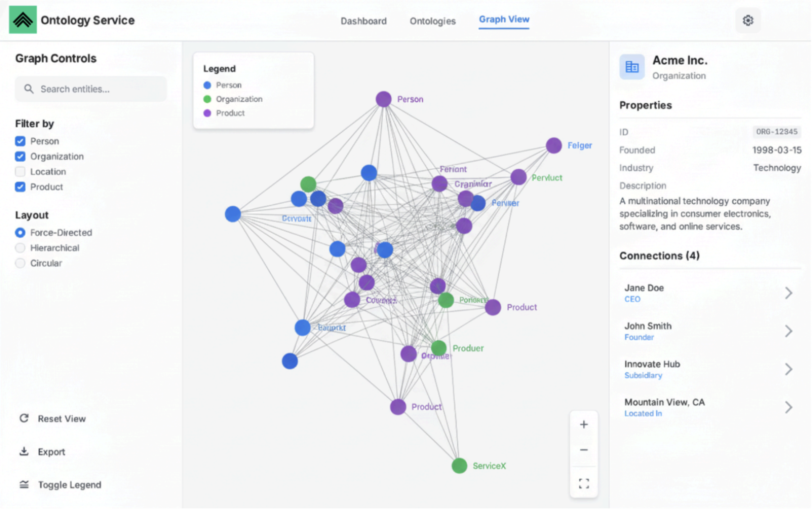Expand the Jane Doe connection chevron
This screenshot has width=812, height=510.
pos(789,293)
